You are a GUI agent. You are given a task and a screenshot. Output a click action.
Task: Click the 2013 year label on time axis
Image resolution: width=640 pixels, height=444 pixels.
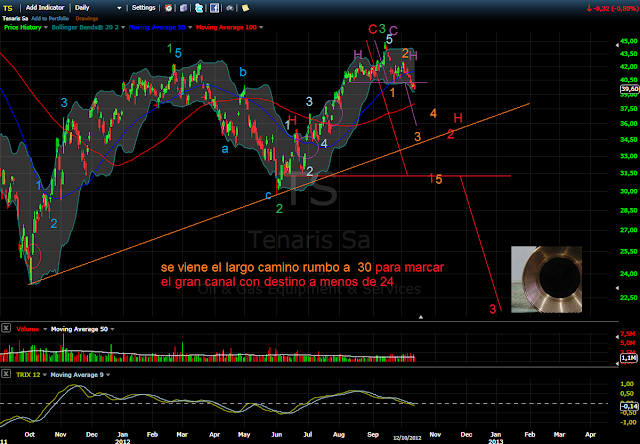click(x=496, y=441)
